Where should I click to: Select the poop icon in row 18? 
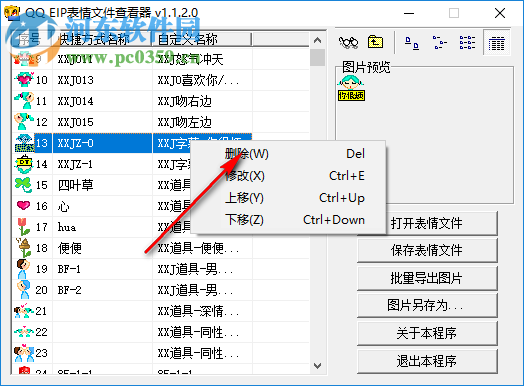(24, 248)
